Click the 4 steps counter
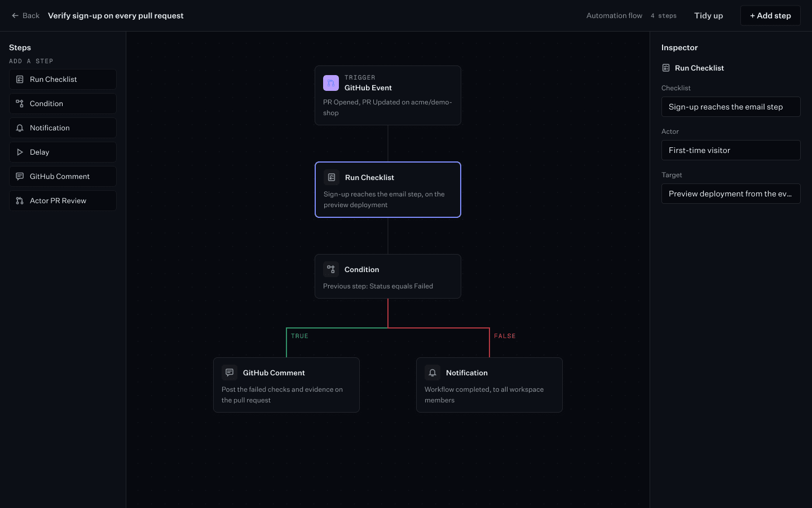This screenshot has height=508, width=812. click(x=664, y=16)
